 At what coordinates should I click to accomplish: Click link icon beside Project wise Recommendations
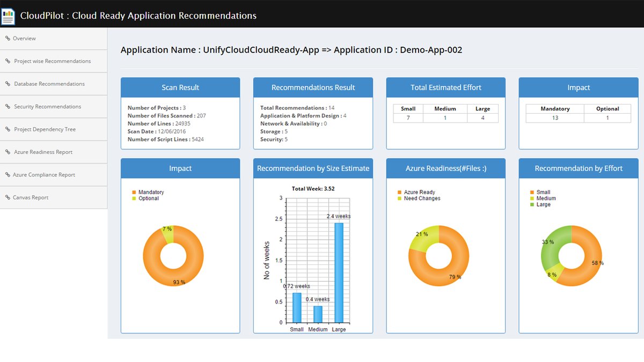8,61
